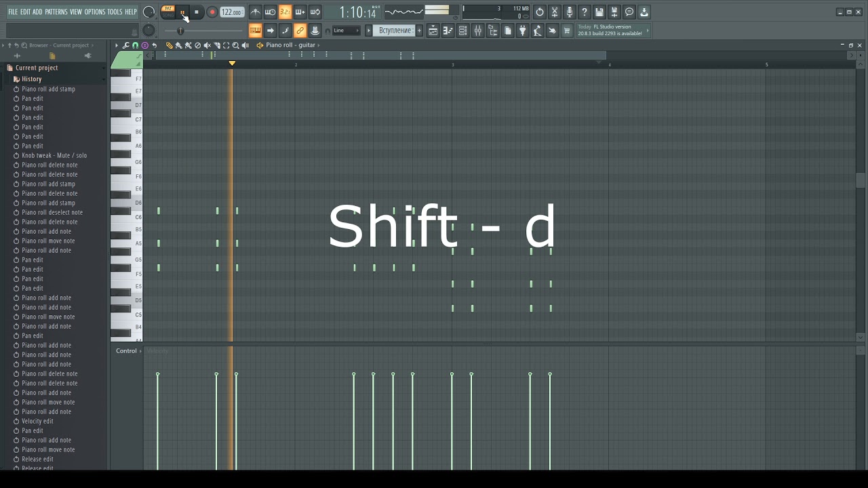Open the shopping cart content library

[567, 30]
